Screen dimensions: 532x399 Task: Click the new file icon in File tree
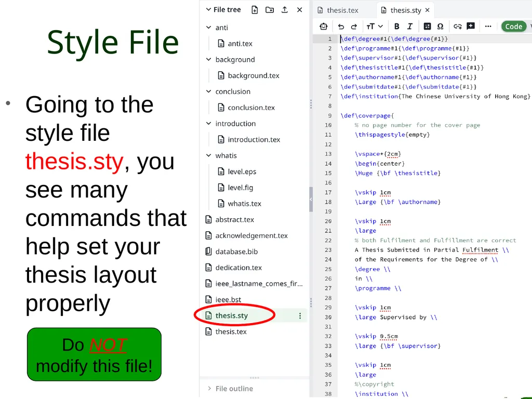tap(255, 10)
